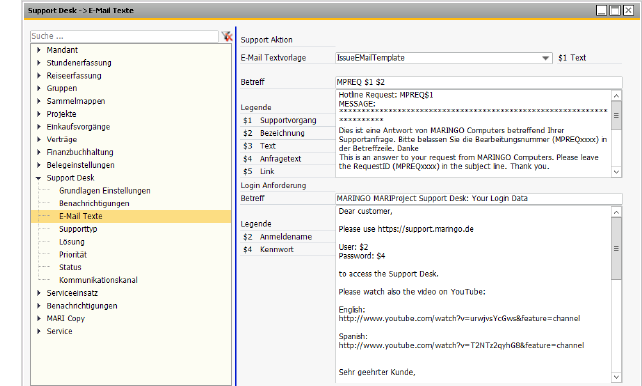The image size is (642, 386).
Task: Expand the Serviceeinsatz node arrow
Action: click(x=39, y=293)
